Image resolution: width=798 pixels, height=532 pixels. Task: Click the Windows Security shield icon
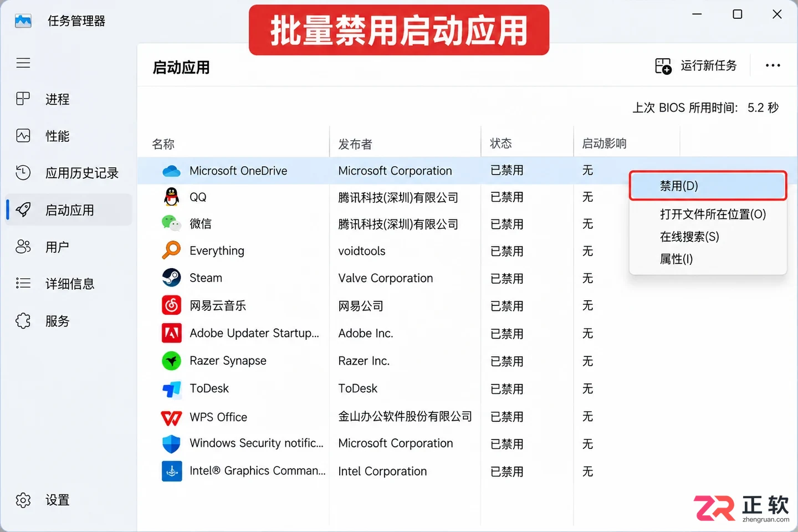(x=172, y=444)
